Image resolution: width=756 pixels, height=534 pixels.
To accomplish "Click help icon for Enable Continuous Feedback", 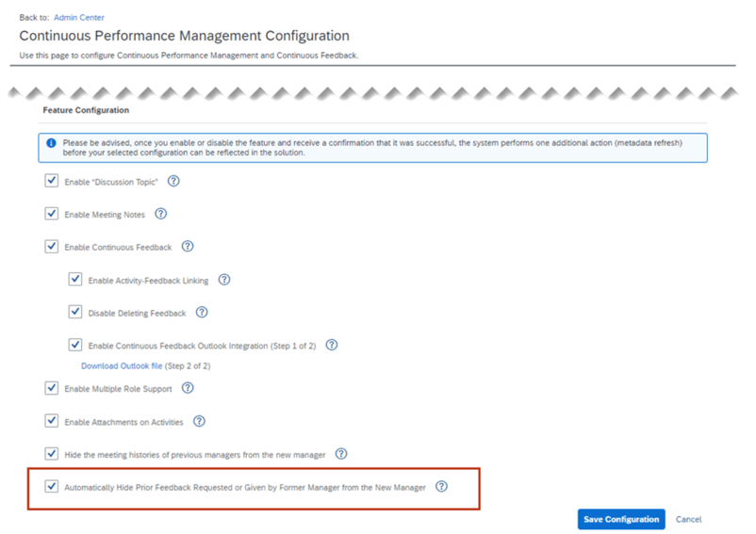I will coord(188,247).
